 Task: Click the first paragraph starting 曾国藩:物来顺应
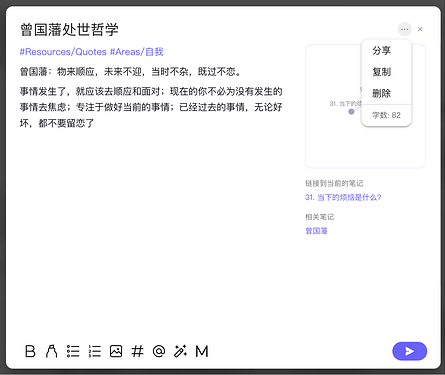(131, 72)
